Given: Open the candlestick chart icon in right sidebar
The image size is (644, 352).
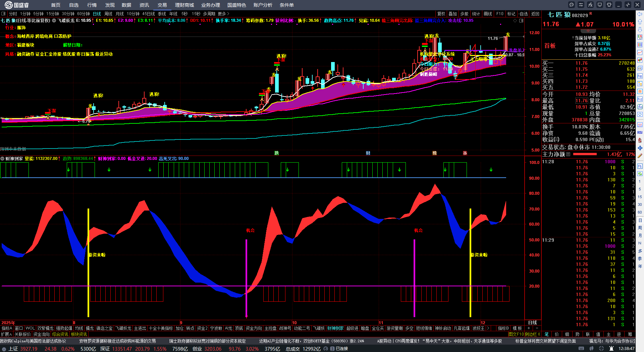Looking at the screenshot, I should (x=640, y=60).
